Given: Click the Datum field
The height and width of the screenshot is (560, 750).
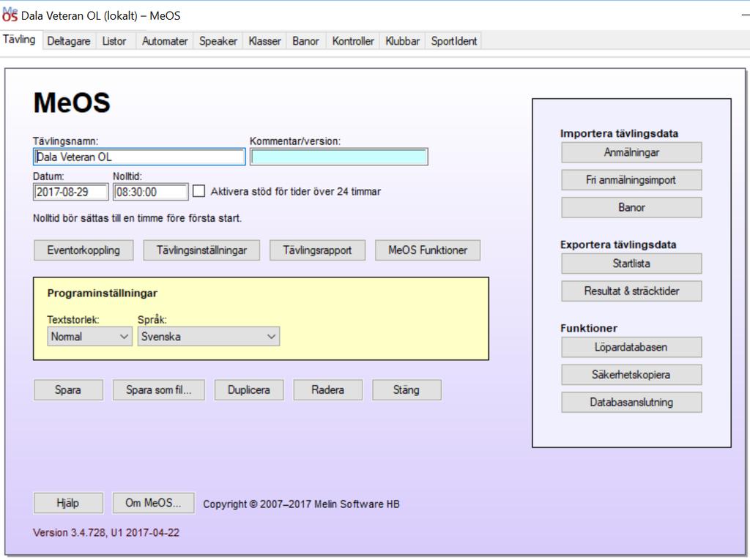Looking at the screenshot, I should click(x=71, y=192).
